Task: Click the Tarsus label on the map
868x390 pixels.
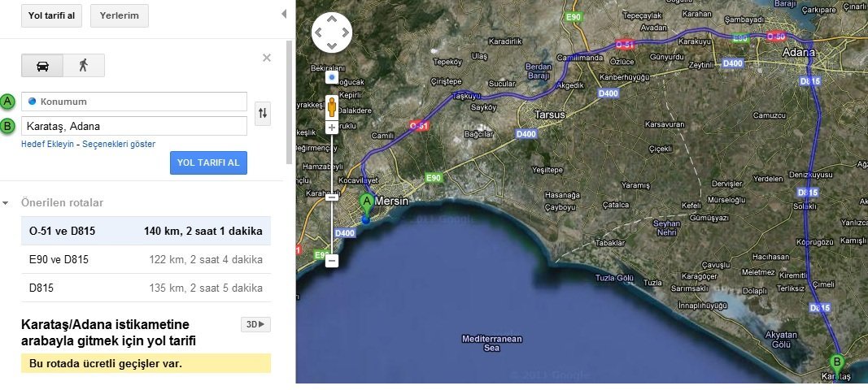Action: pyautogui.click(x=550, y=115)
